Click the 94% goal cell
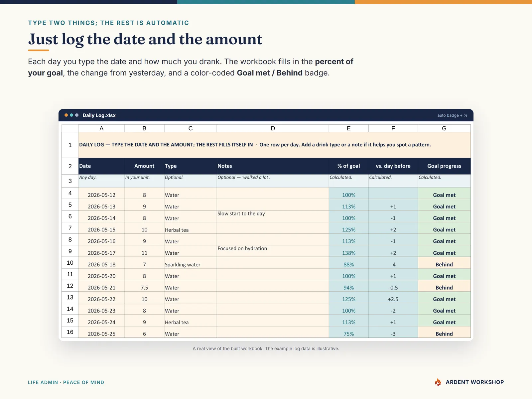This screenshot has width=532, height=399. click(348, 286)
